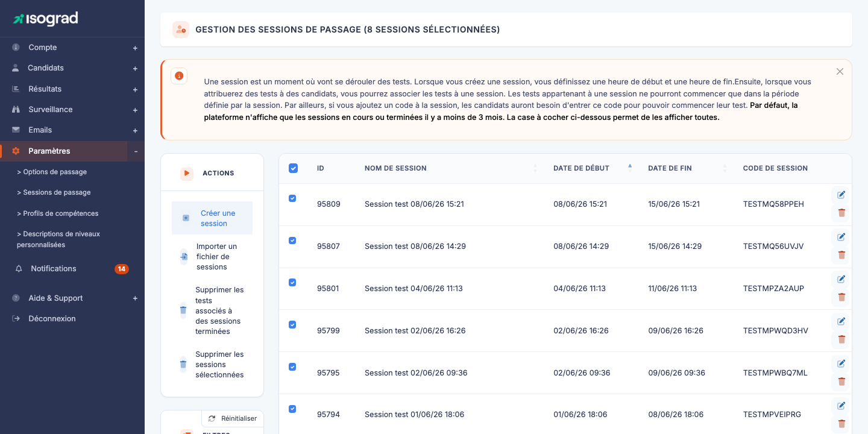This screenshot has height=434, width=868.
Task: Open Profils de compétences submenu
Action: tap(57, 213)
